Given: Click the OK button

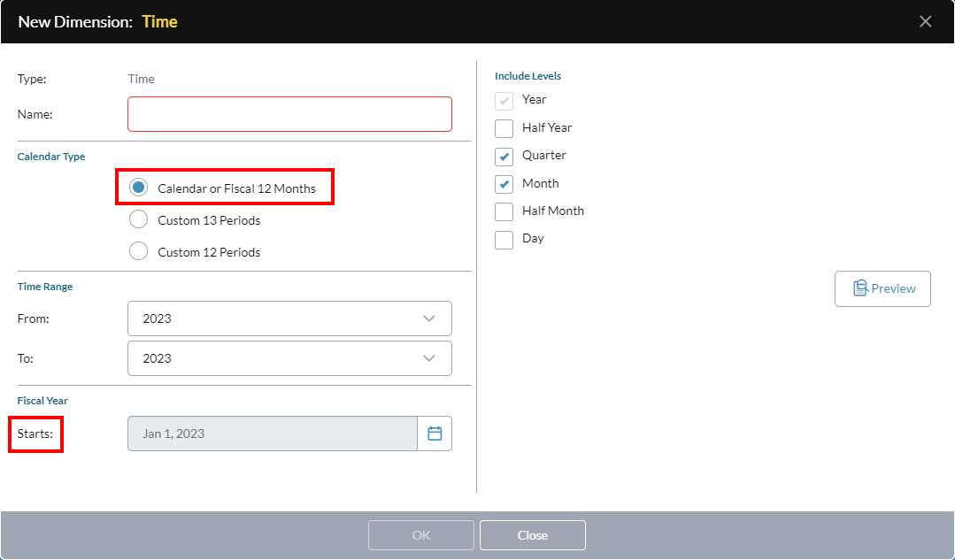Looking at the screenshot, I should 421,535.
